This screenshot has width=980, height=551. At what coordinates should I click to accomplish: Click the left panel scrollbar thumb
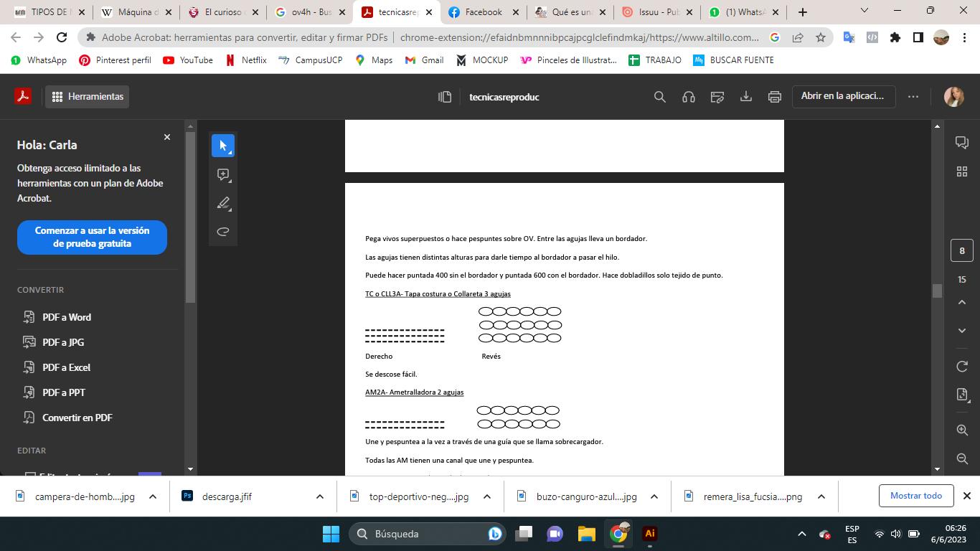click(190, 217)
